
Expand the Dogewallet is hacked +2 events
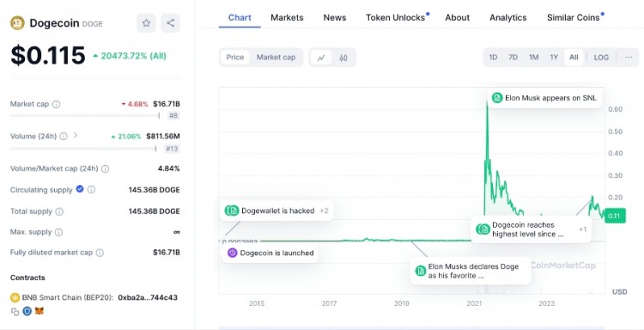pyautogui.click(x=276, y=211)
